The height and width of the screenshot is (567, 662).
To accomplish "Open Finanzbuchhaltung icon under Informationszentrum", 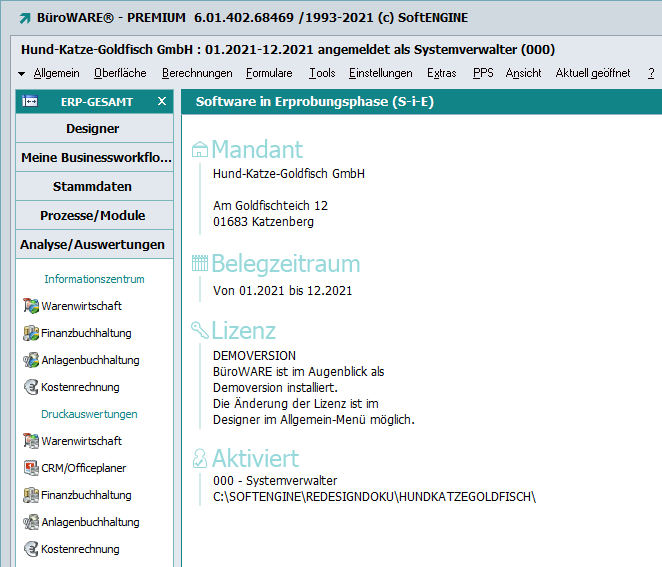I will tap(31, 333).
